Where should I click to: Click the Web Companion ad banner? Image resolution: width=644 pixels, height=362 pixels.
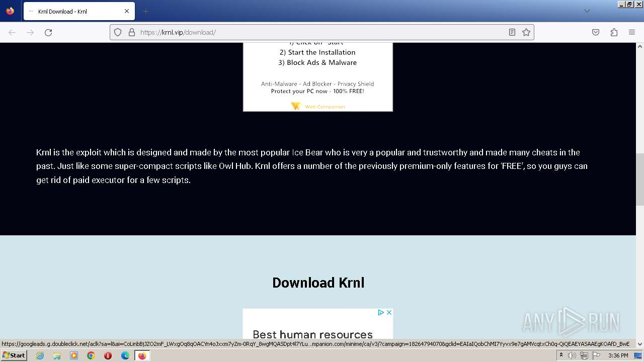[x=318, y=77]
